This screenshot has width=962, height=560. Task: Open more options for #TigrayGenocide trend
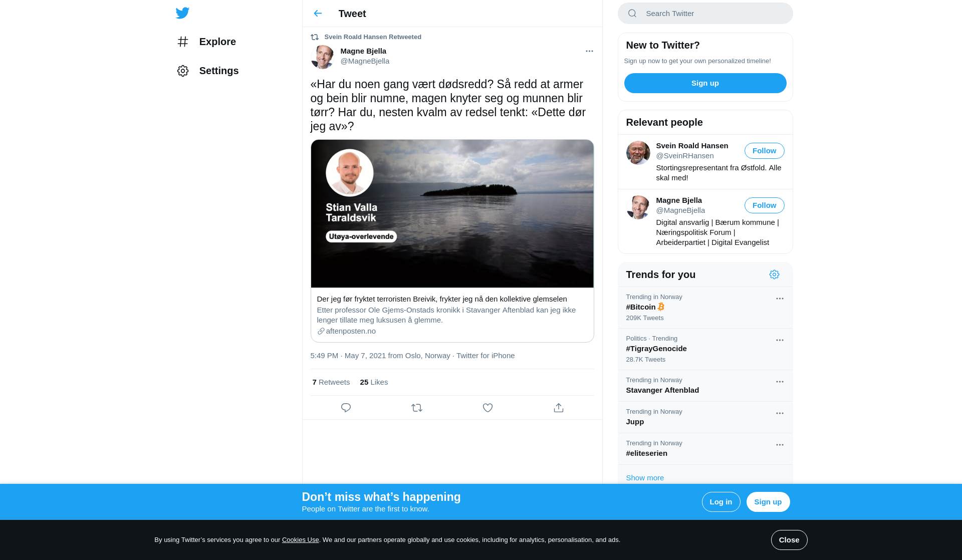tap(780, 340)
